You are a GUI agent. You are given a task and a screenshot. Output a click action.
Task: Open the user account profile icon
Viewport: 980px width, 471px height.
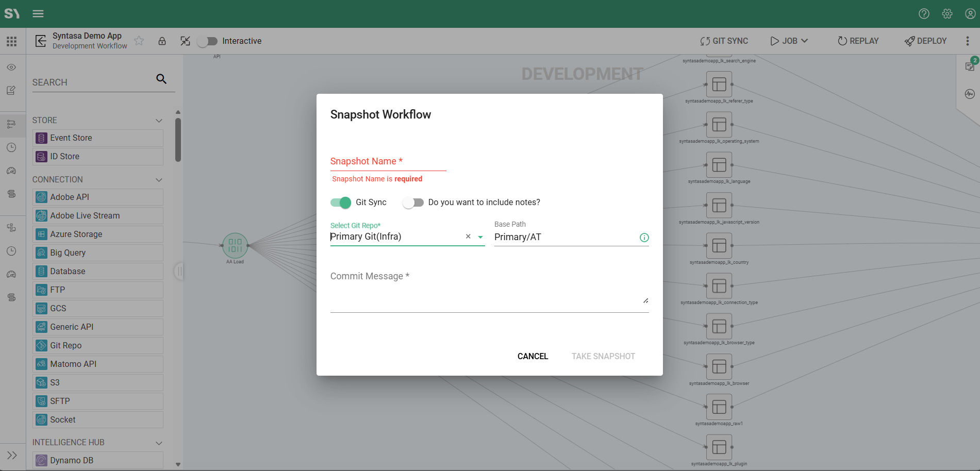(970, 14)
